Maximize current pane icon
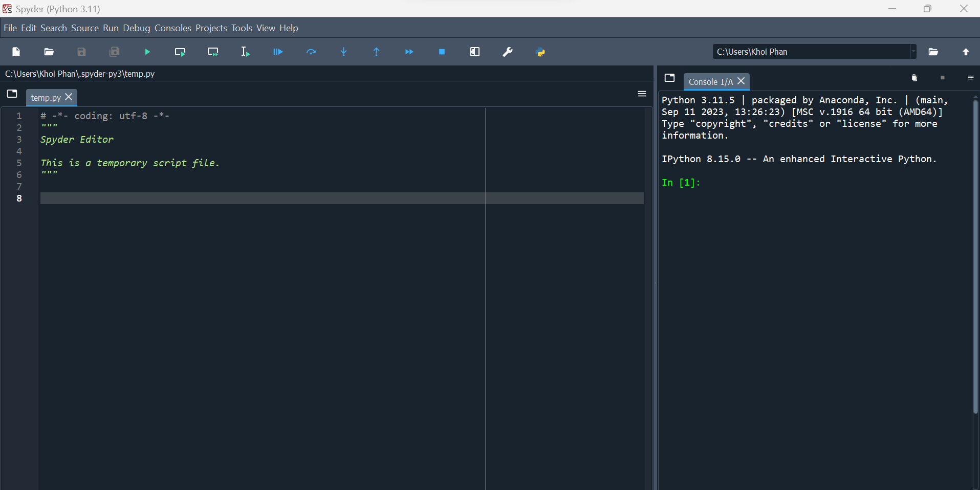Screen dimensions: 980x490 pyautogui.click(x=475, y=52)
